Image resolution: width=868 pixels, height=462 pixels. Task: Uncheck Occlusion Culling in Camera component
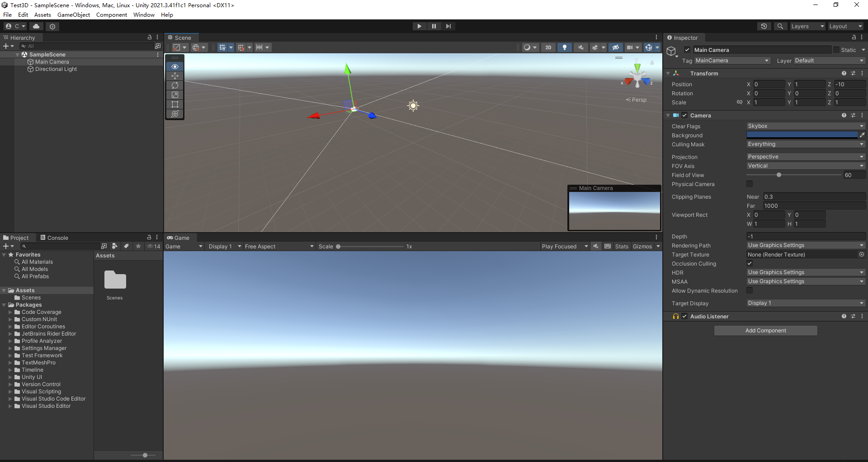click(x=750, y=263)
